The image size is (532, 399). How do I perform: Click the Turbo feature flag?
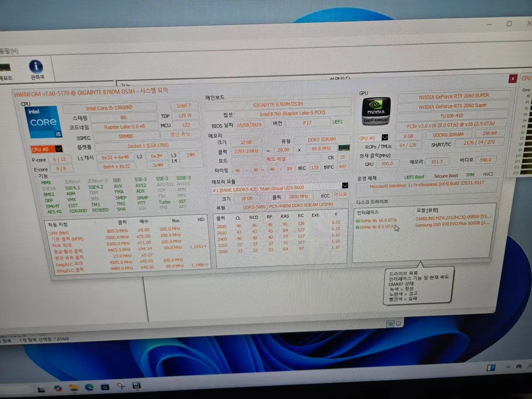tap(164, 202)
